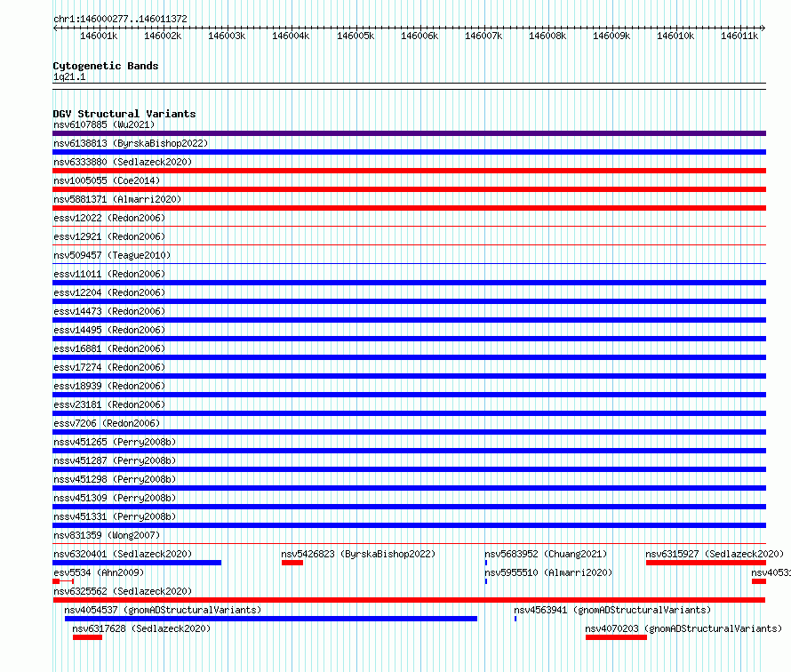Open nsv5955510 (Almarri2020) variant label
791x672 pixels.
tap(547, 572)
